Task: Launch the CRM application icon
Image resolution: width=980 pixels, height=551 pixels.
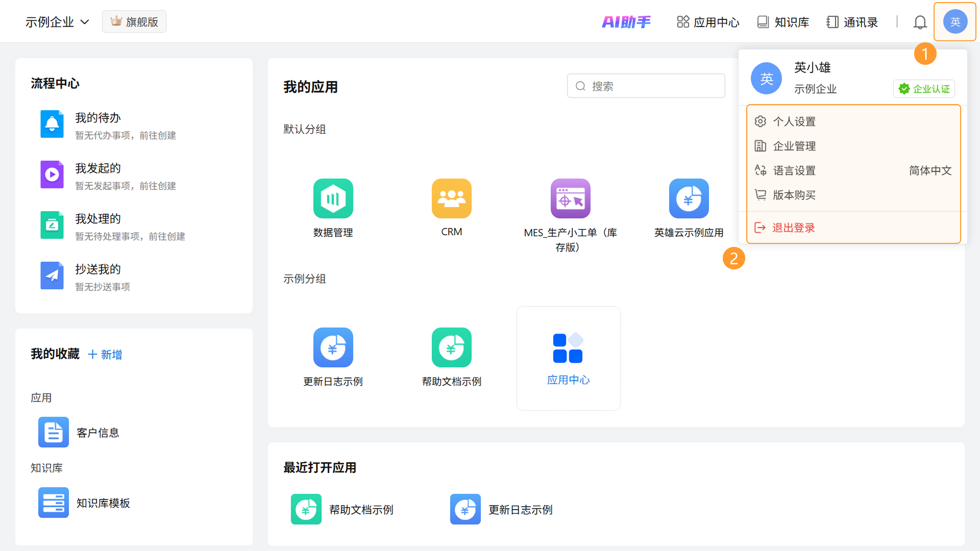Action: pos(451,198)
